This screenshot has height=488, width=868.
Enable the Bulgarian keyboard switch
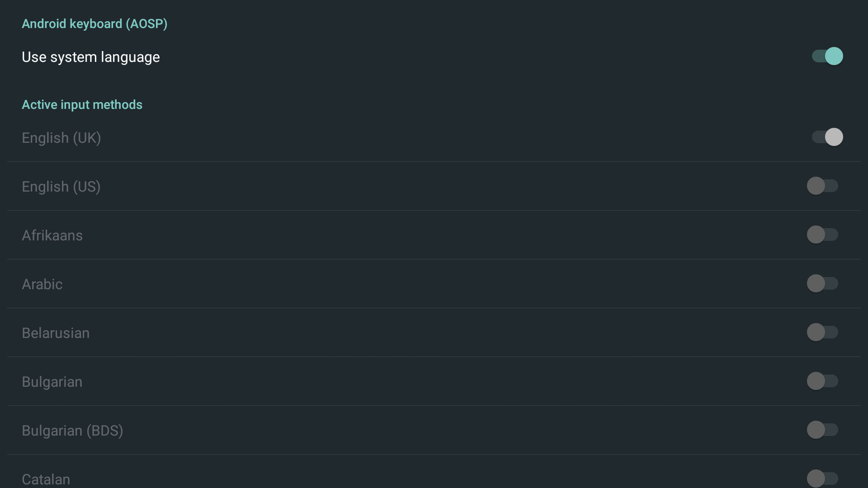(822, 381)
